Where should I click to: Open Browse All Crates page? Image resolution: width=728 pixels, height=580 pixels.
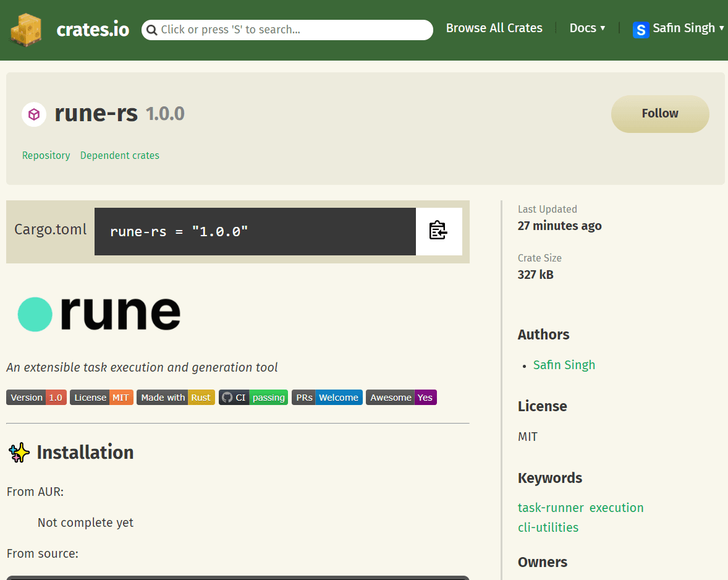click(x=494, y=28)
